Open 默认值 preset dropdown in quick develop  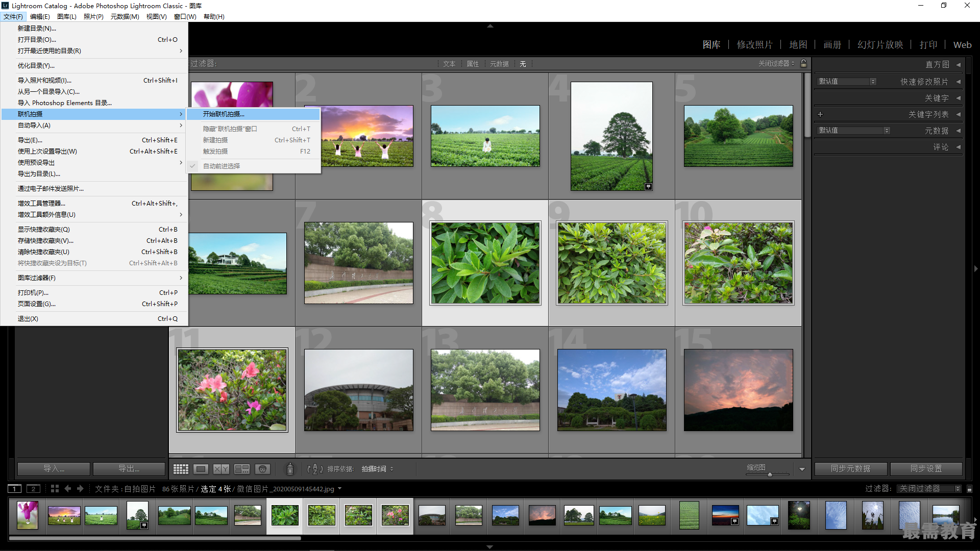(847, 82)
